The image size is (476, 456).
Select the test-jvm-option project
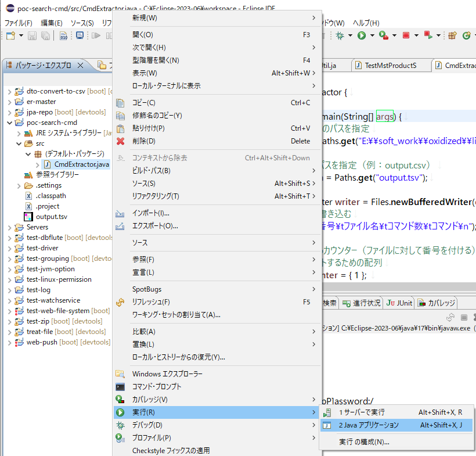pos(51,269)
